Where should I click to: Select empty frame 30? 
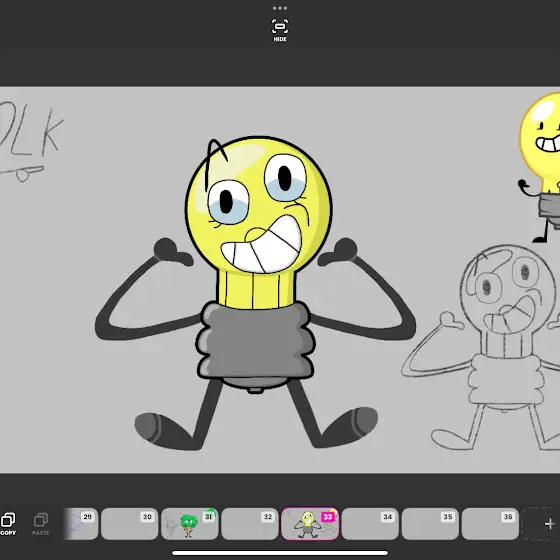point(130,524)
